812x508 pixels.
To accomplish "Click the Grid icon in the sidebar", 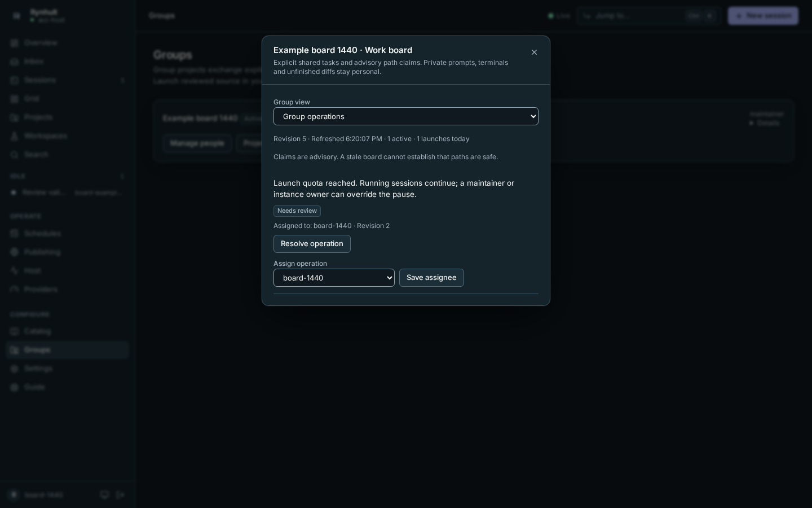I will (x=15, y=99).
